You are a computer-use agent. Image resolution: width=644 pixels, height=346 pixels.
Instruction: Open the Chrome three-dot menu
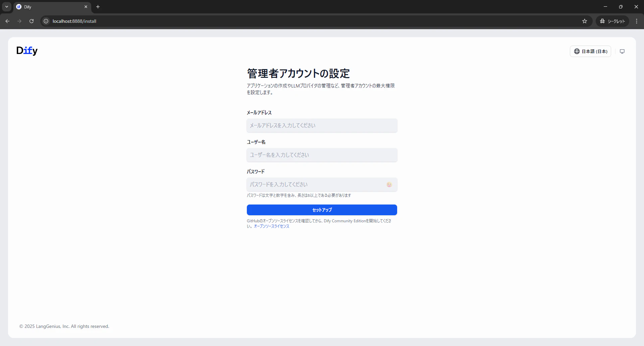pos(637,21)
